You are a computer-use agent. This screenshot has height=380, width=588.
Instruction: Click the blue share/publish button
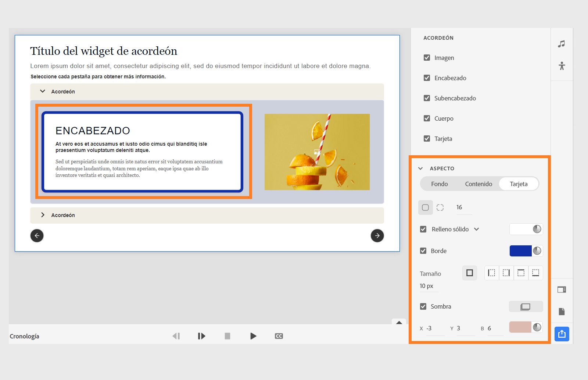pyautogui.click(x=562, y=334)
